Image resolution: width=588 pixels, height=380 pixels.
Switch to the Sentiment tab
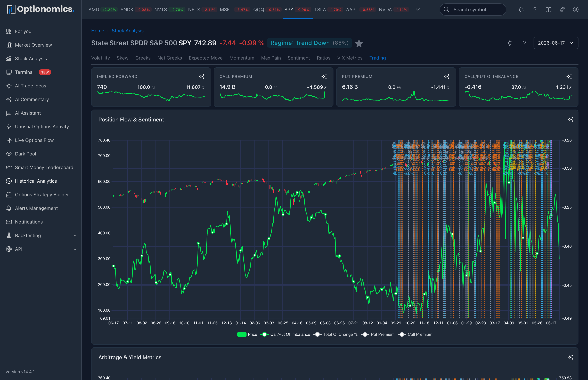(299, 58)
